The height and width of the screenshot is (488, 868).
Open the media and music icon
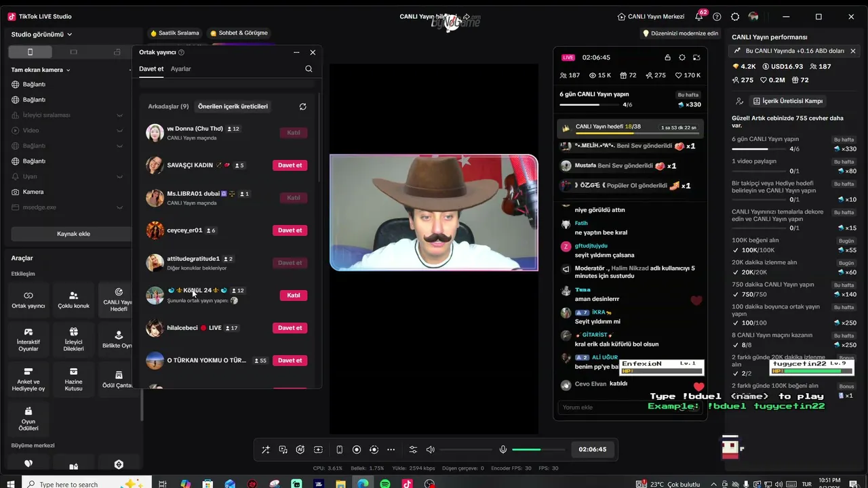[283, 449]
